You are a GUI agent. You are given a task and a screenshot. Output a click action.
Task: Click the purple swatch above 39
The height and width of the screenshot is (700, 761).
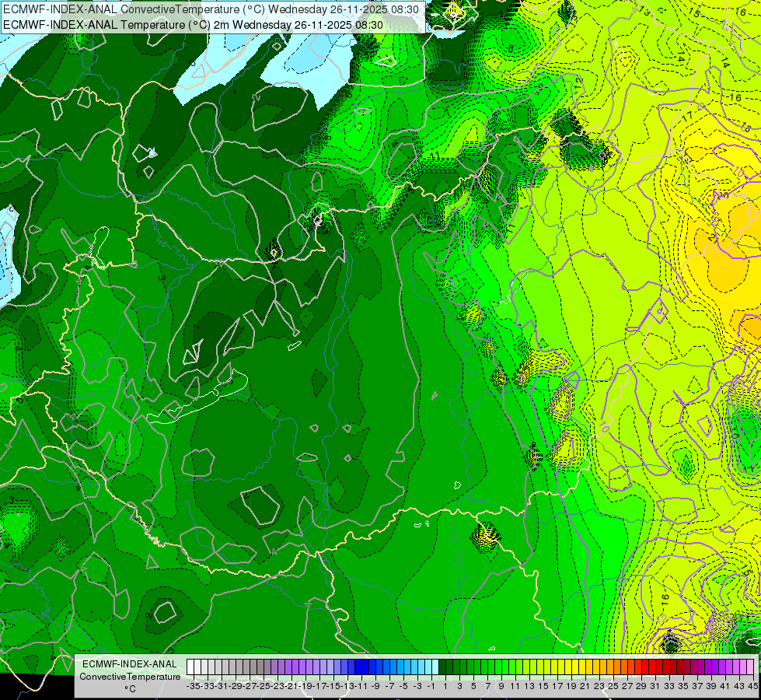click(x=709, y=667)
